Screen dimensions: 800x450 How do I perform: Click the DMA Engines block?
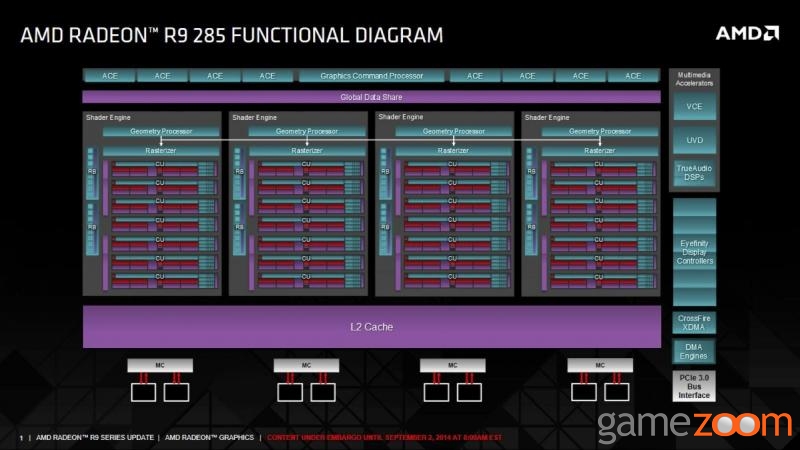coord(694,352)
